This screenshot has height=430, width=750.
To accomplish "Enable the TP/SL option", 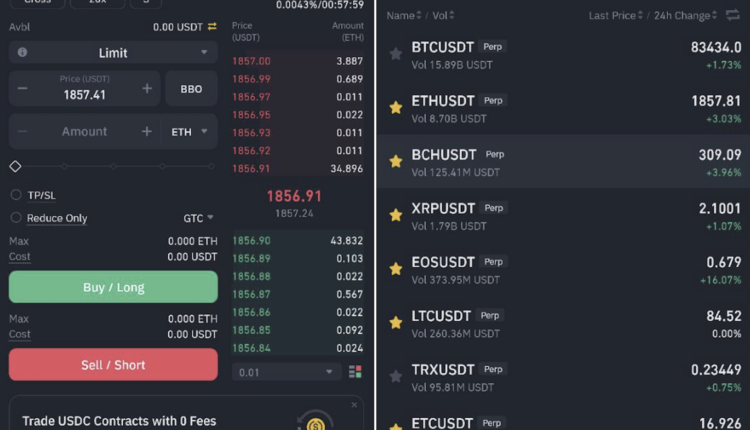I will 16,195.
